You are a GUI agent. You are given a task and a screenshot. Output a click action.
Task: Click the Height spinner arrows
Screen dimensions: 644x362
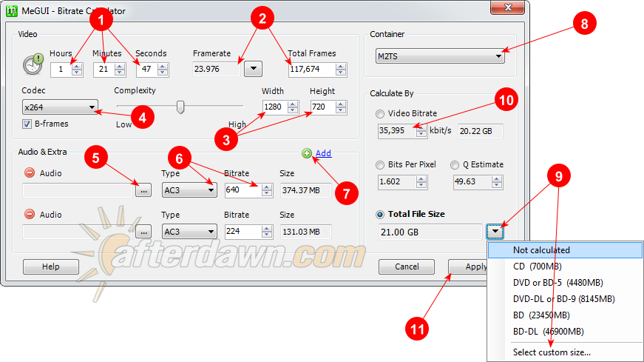tap(341, 107)
